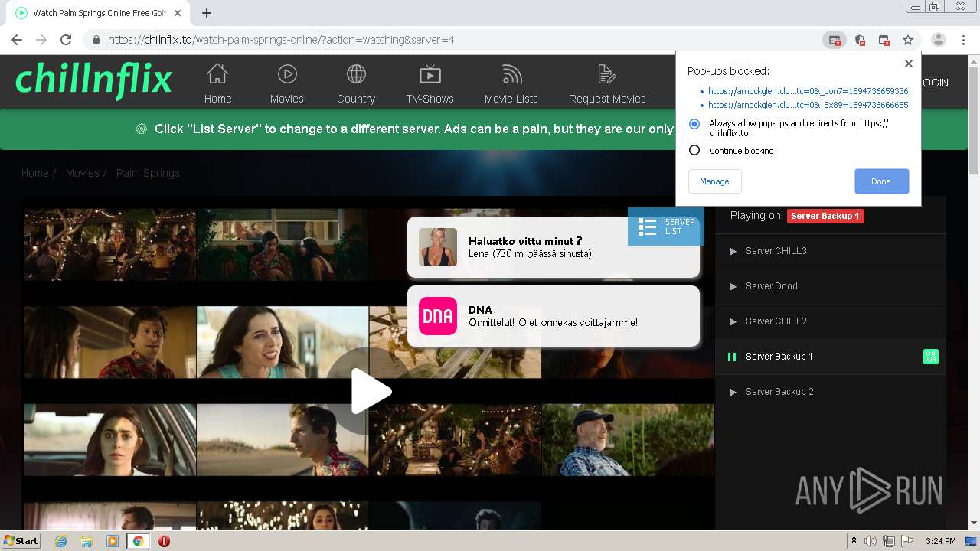Viewport: 980px width, 551px height.
Task: Show hidden system tray icons
Action: point(854,540)
